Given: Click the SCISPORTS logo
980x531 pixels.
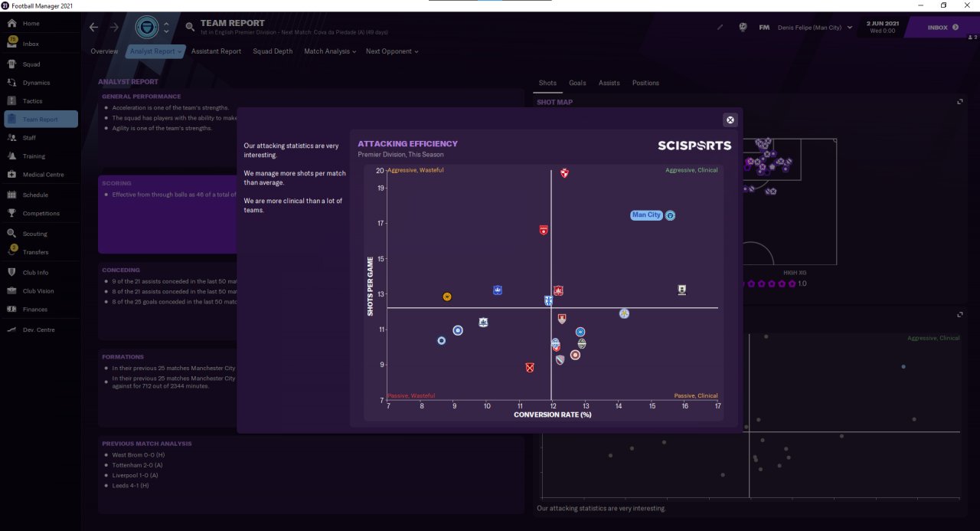Looking at the screenshot, I should pyautogui.click(x=694, y=146).
